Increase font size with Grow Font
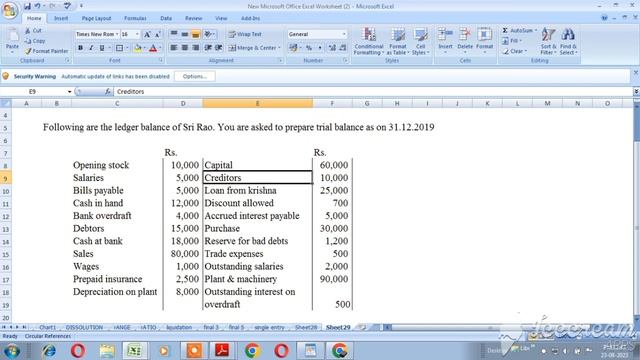 pyautogui.click(x=147, y=34)
